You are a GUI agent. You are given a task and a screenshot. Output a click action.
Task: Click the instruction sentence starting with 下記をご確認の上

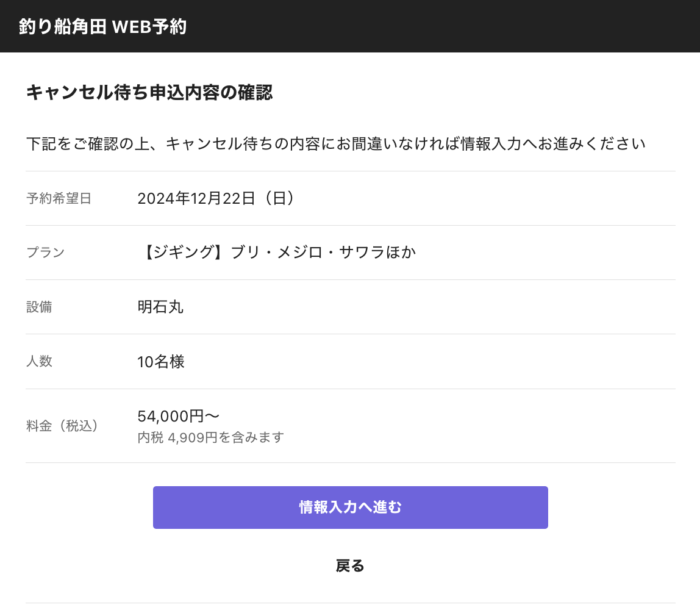point(335,144)
